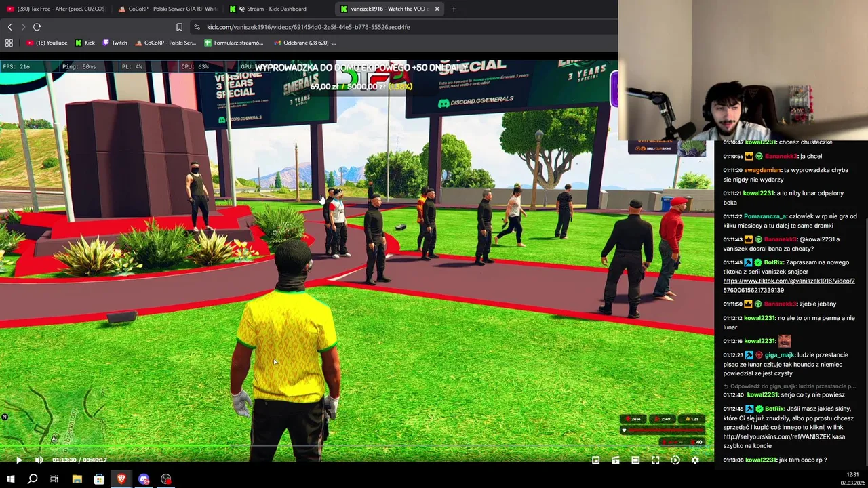The image size is (868, 488).
Task: Open a new browser tab
Action: click(454, 9)
